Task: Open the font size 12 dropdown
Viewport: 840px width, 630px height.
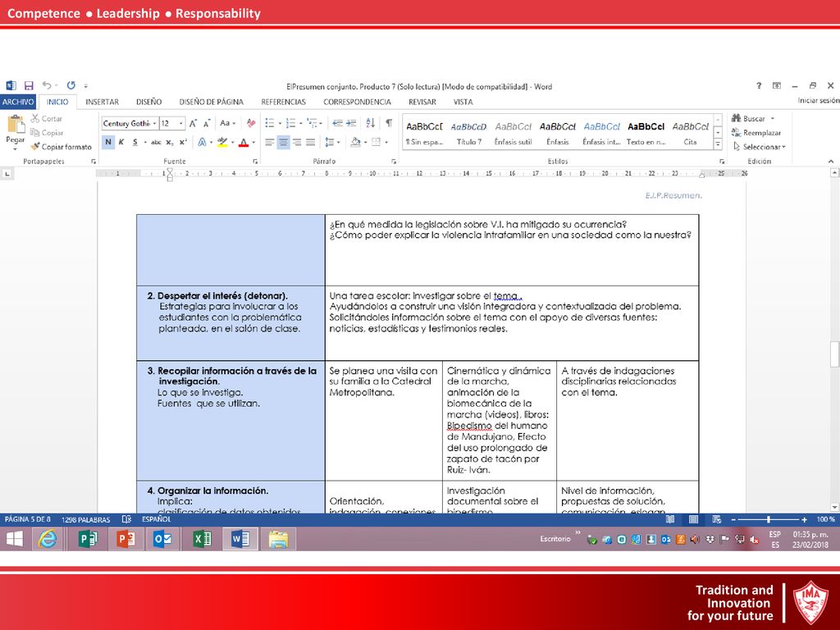Action: point(181,123)
